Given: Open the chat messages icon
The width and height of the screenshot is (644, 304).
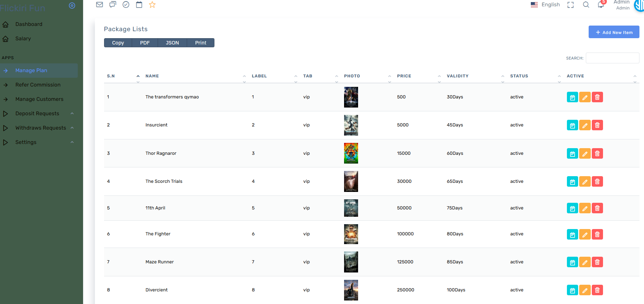Looking at the screenshot, I should 112,5.
